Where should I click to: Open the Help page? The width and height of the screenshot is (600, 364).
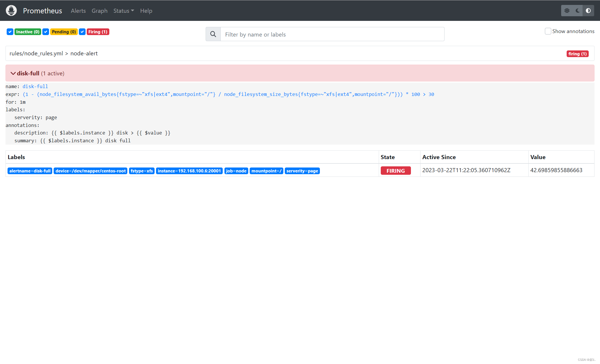[146, 11]
